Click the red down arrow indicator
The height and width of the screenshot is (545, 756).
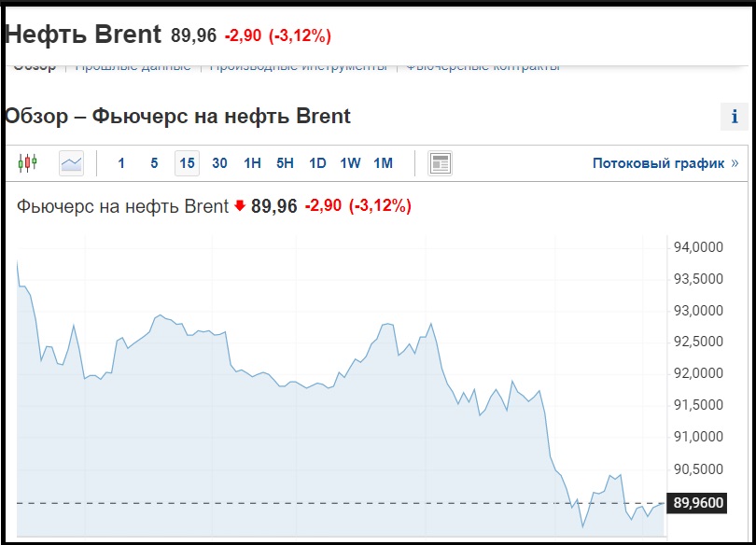point(240,205)
